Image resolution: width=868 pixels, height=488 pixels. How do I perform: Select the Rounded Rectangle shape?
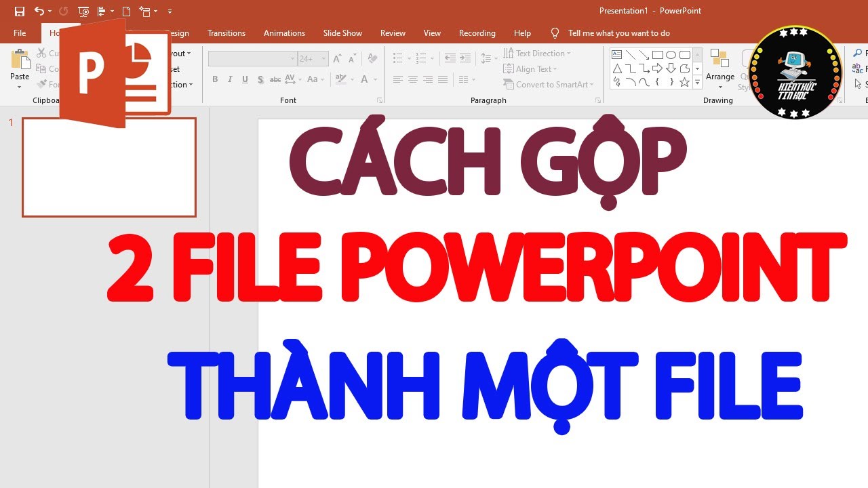click(684, 55)
